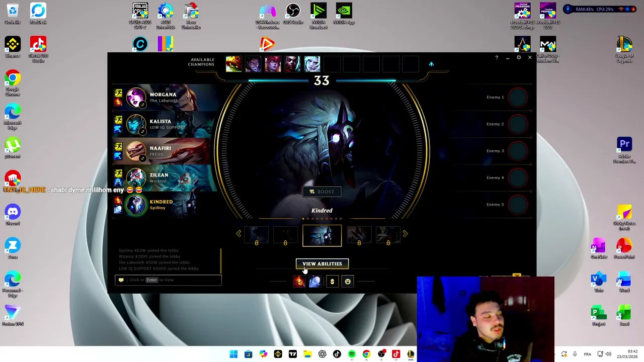Open Spotify from the taskbar
The height and width of the screenshot is (362, 644).
[352, 354]
